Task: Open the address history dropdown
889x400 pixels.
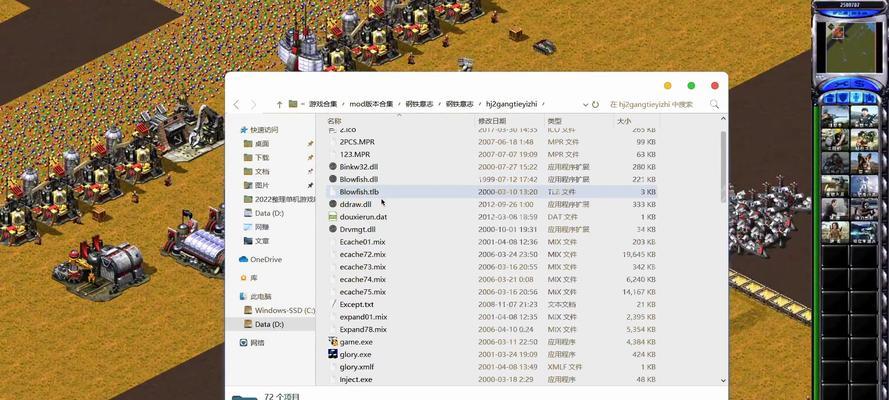Action: [585, 105]
